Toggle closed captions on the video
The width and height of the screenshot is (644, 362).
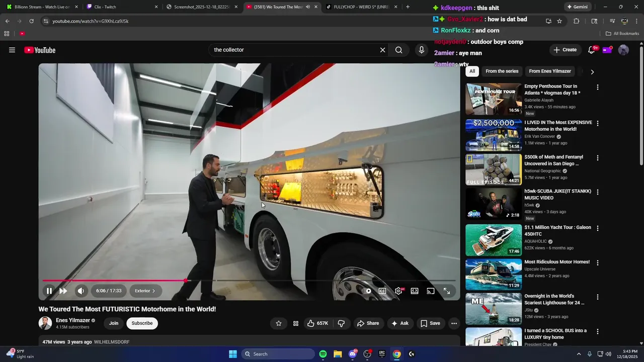(x=382, y=291)
